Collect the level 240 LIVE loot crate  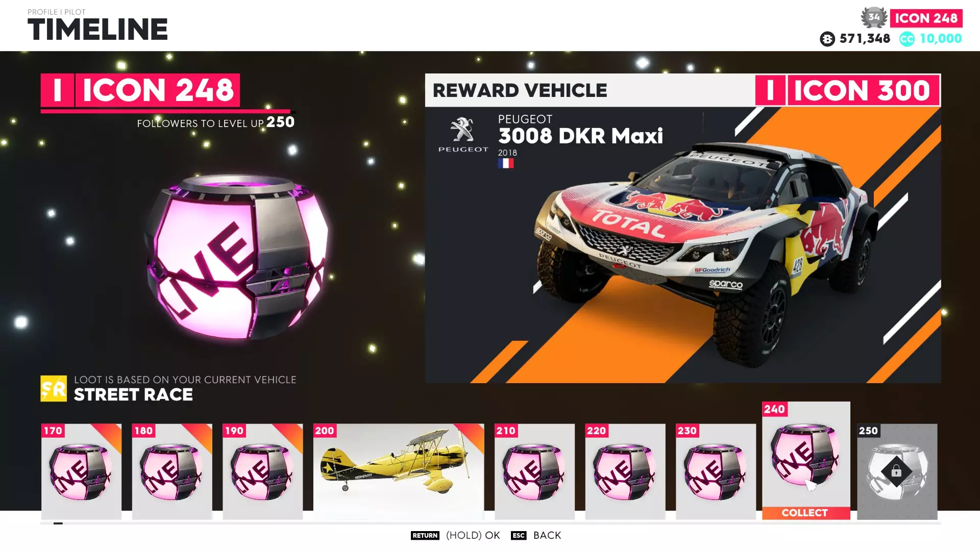806,460
